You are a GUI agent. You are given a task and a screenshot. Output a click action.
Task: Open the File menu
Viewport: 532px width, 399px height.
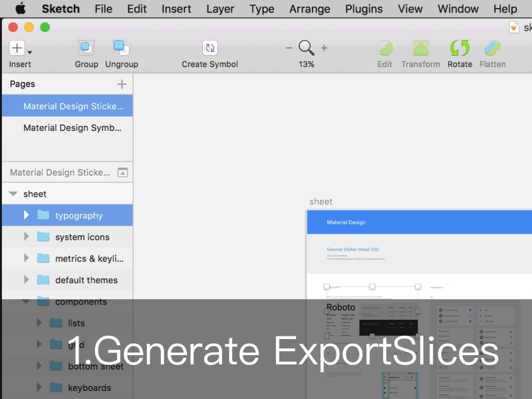pyautogui.click(x=104, y=9)
